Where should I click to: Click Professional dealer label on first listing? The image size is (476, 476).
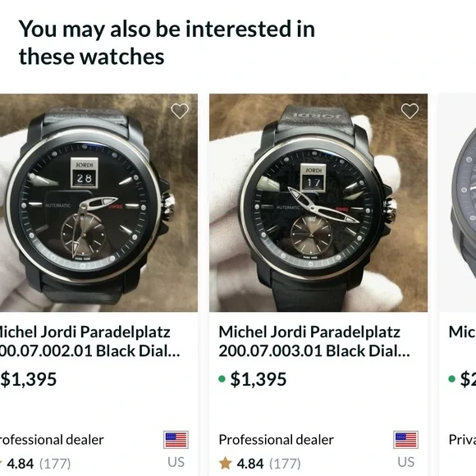[52, 440]
